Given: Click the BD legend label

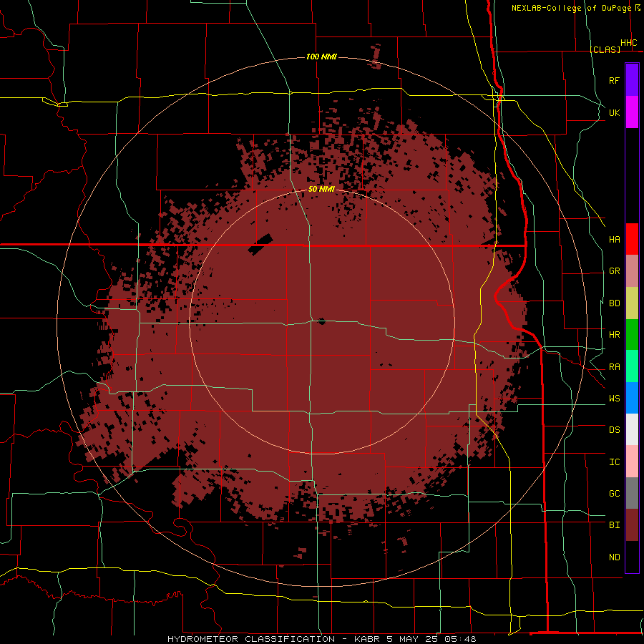Looking at the screenshot, I should tap(614, 303).
